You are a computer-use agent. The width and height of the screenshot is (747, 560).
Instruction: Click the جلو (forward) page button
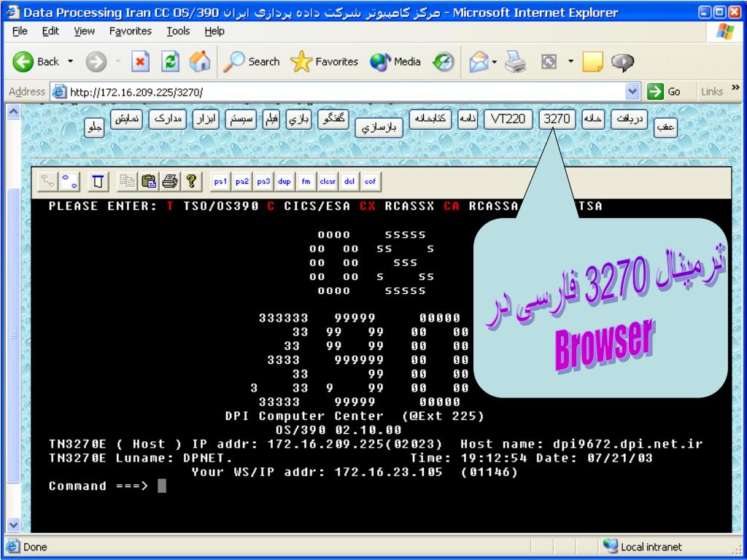94,128
